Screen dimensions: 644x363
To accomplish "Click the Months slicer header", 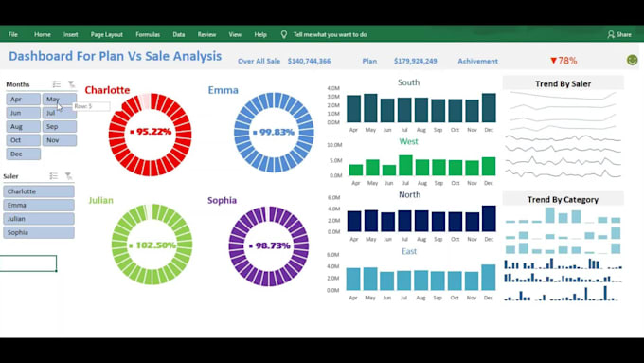I will 18,84.
